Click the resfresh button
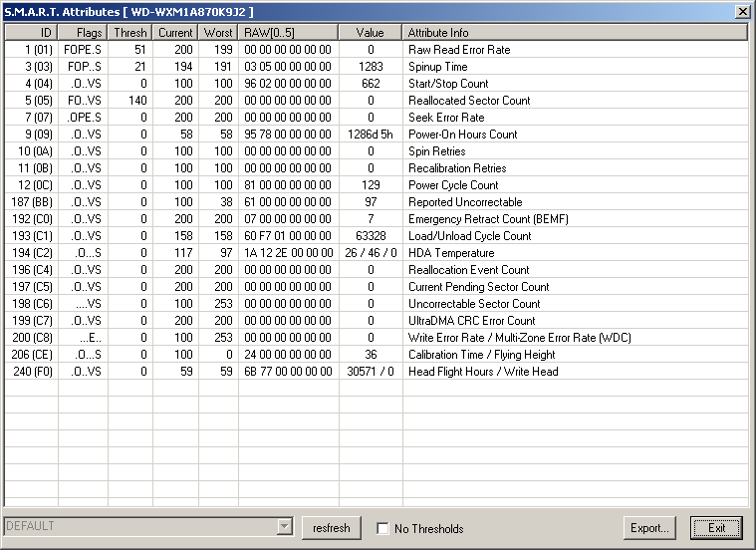756x550 pixels. [331, 528]
